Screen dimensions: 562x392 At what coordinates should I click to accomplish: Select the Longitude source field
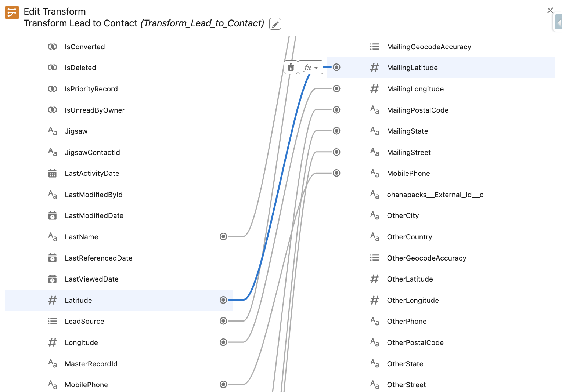[x=81, y=342]
